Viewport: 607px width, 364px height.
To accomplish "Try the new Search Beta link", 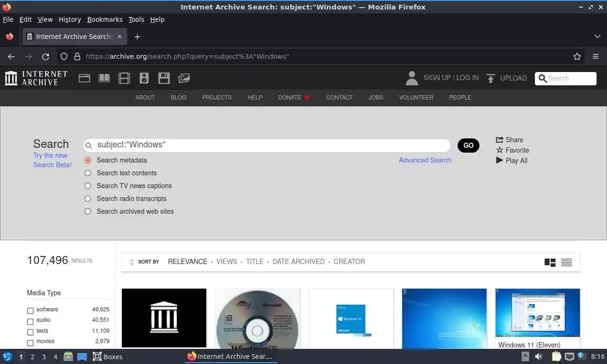I will 52,160.
